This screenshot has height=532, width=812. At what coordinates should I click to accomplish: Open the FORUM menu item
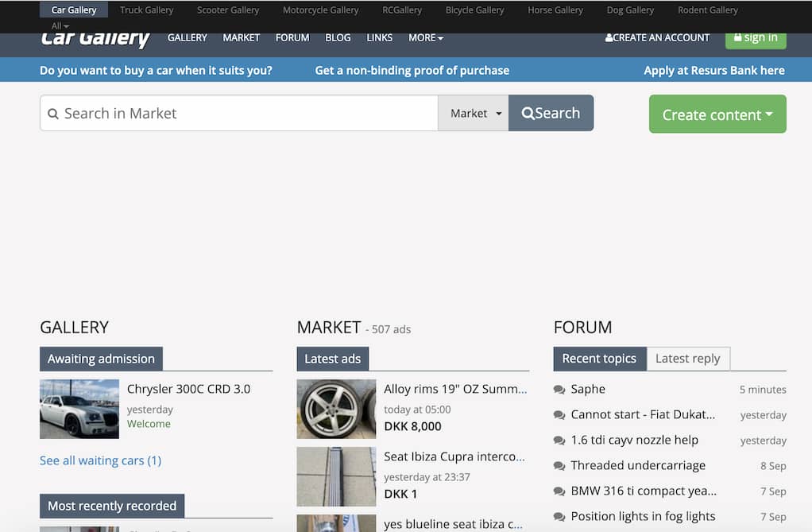[292, 37]
